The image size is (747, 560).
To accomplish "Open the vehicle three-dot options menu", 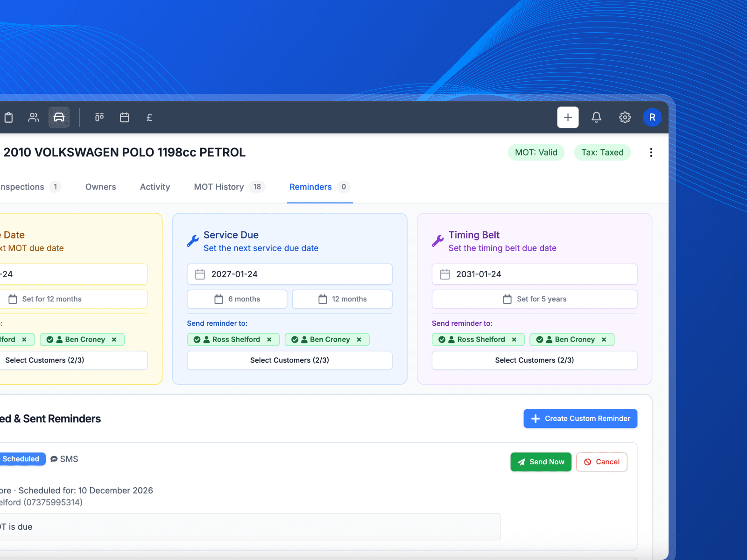I will tap(651, 153).
